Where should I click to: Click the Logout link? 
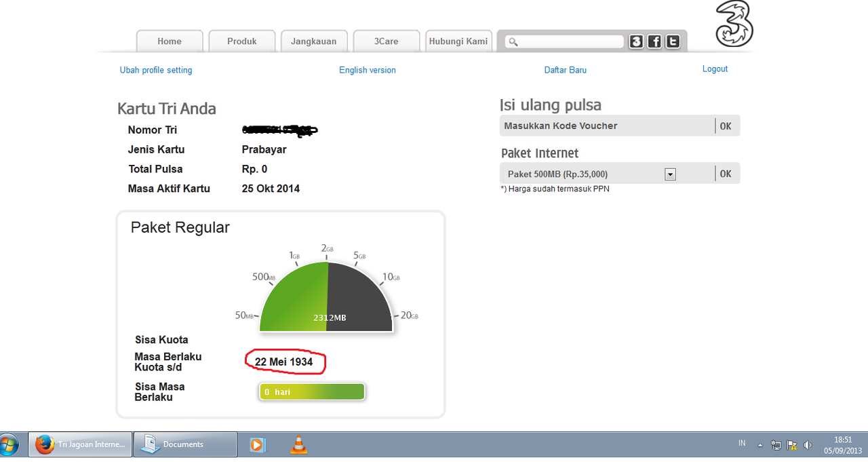[715, 69]
